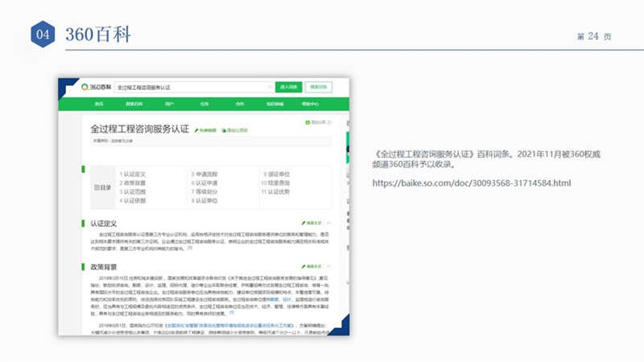
Task: Click the search box containing 全过程工程咨询服务认证
Action: (x=194, y=87)
